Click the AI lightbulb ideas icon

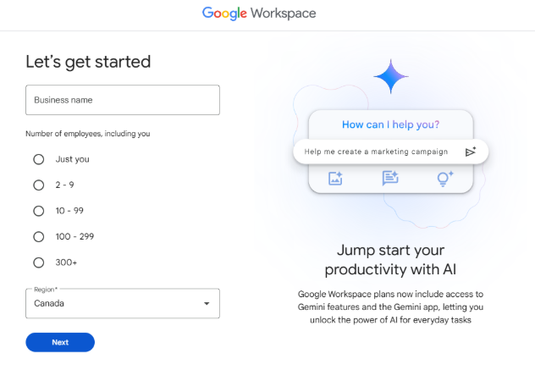[445, 179]
